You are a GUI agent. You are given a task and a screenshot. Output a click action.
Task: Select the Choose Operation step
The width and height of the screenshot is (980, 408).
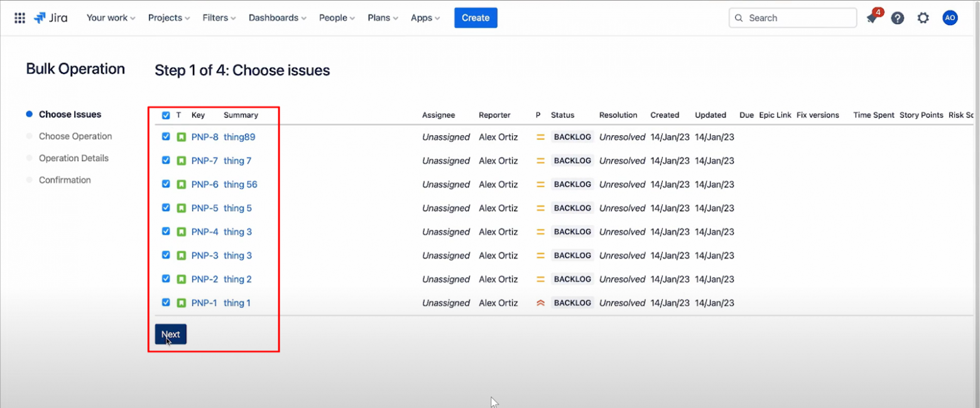[x=73, y=136]
